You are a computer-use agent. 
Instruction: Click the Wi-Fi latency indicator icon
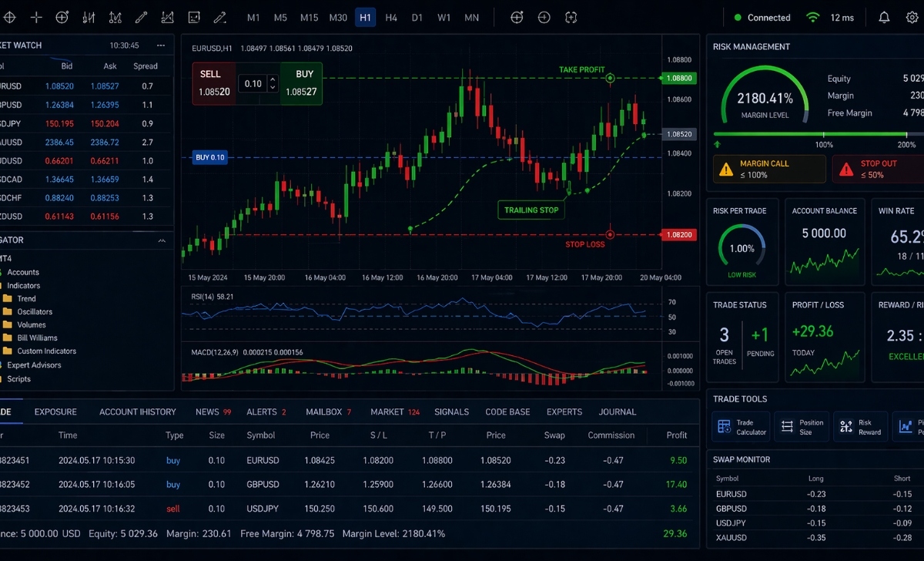click(x=812, y=17)
